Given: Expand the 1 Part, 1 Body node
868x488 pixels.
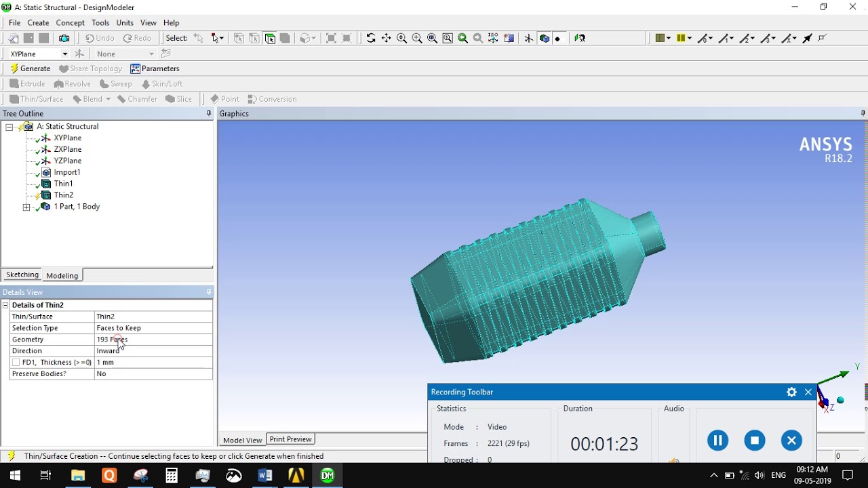Looking at the screenshot, I should coord(26,207).
